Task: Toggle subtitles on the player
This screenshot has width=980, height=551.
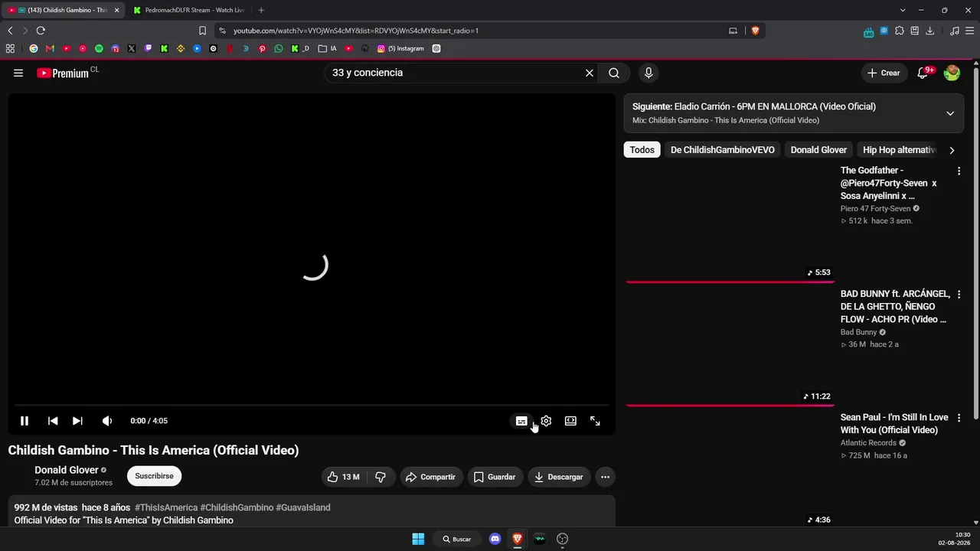Action: tap(521, 421)
